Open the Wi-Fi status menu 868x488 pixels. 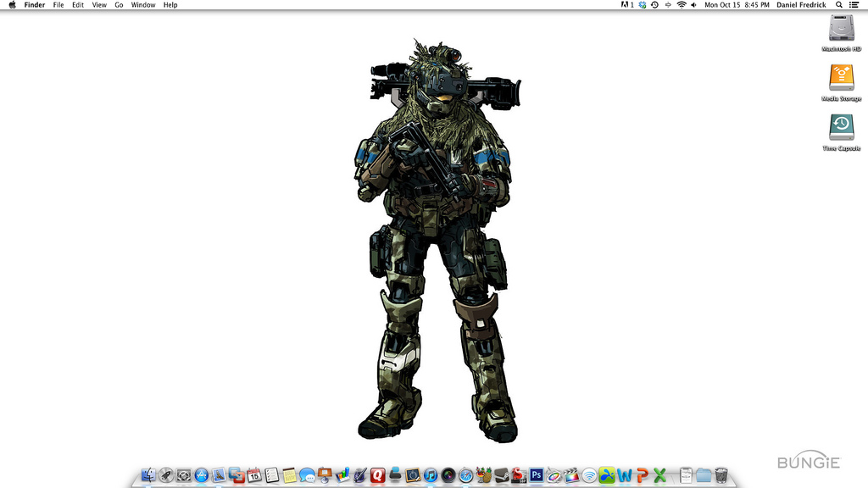(x=682, y=5)
